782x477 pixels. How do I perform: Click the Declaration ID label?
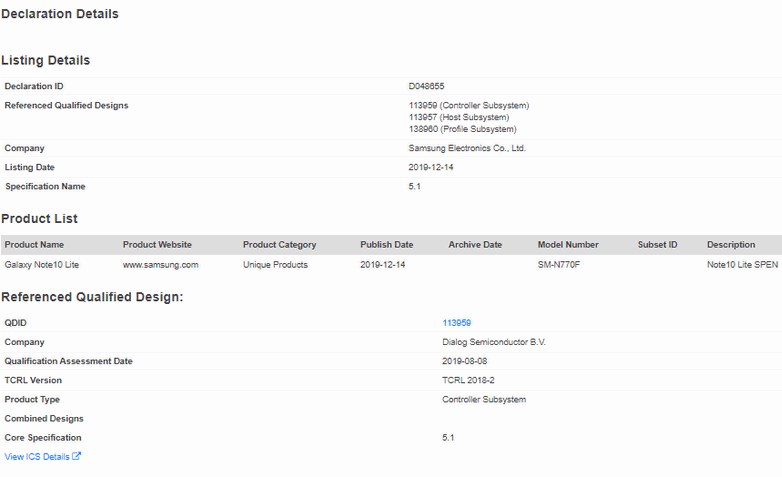point(34,86)
